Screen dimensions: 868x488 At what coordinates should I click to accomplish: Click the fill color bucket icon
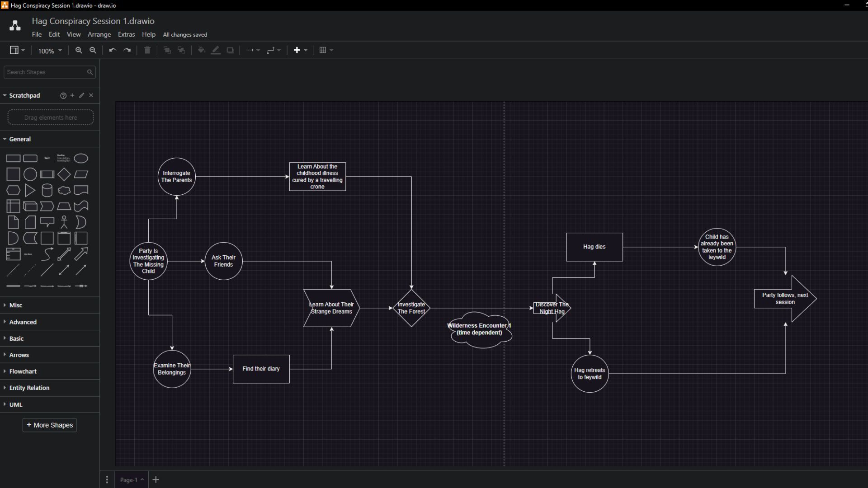202,50
